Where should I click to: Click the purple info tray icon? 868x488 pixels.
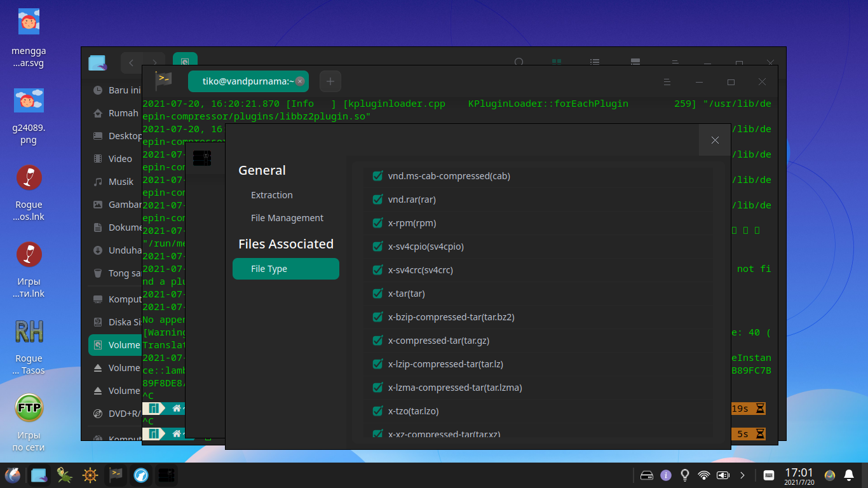[666, 475]
